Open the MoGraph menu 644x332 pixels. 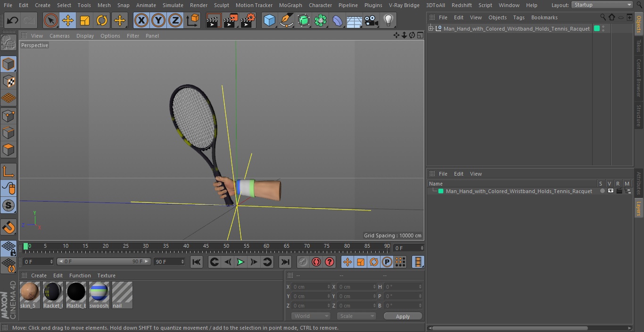(290, 5)
